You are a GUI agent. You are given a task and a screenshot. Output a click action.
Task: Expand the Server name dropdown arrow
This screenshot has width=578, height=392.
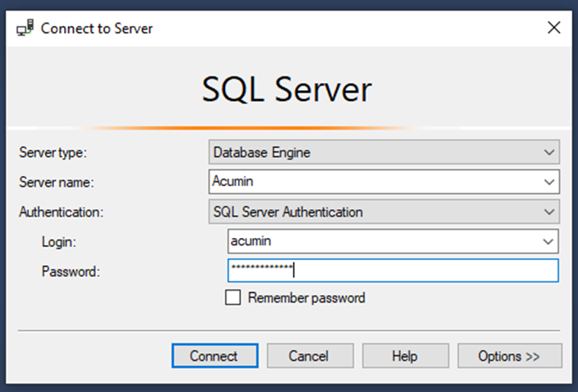549,182
